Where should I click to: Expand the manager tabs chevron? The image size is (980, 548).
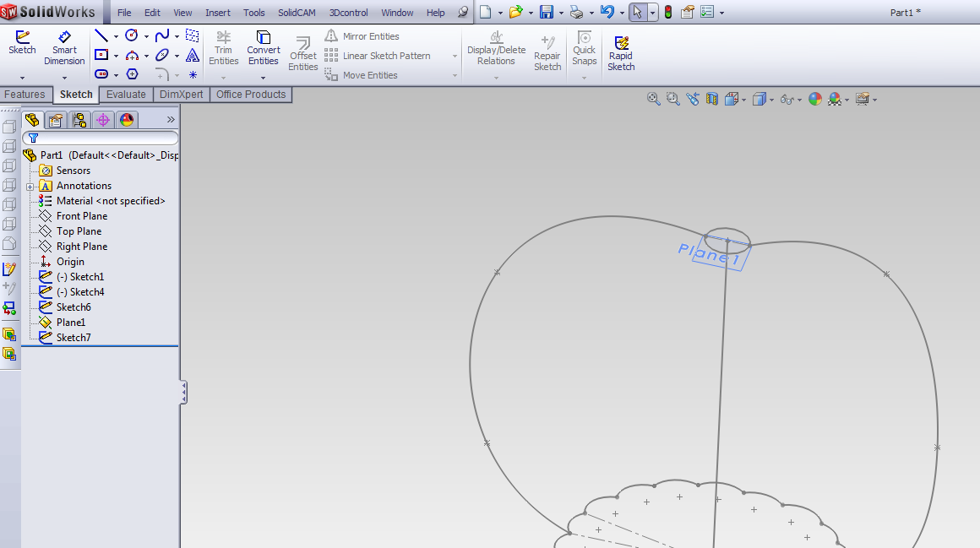pyautogui.click(x=171, y=119)
